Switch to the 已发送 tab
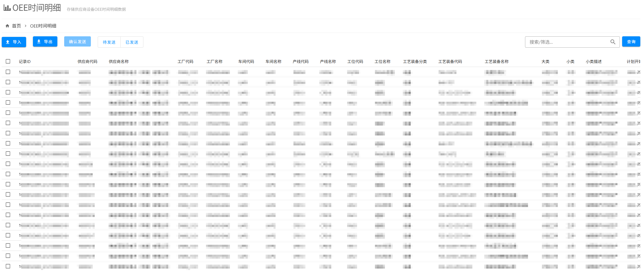 click(132, 42)
